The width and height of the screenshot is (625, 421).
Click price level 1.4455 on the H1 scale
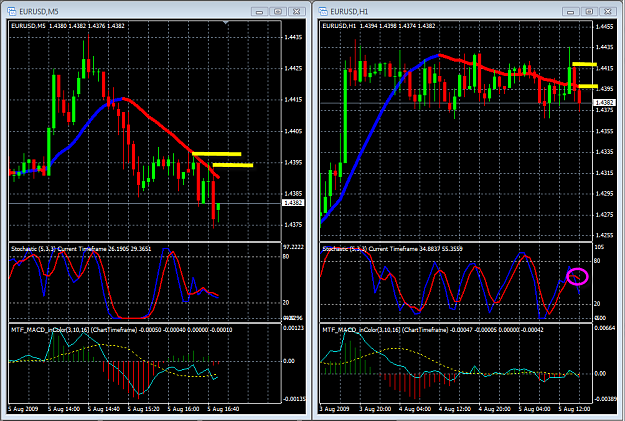[x=604, y=27]
